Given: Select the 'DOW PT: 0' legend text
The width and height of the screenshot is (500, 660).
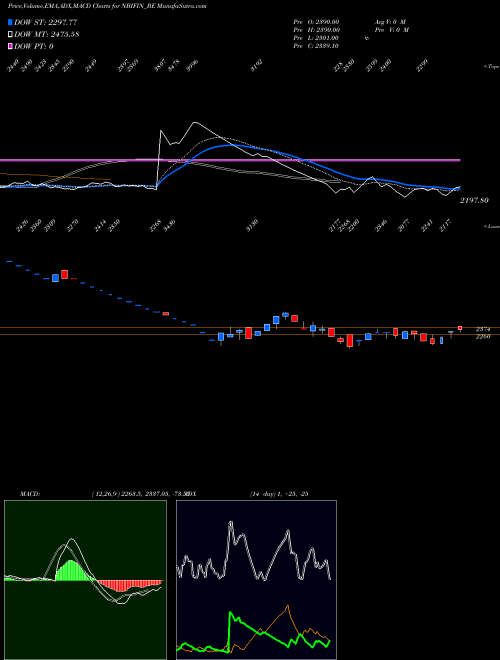Looking at the screenshot, I should click(x=34, y=46).
